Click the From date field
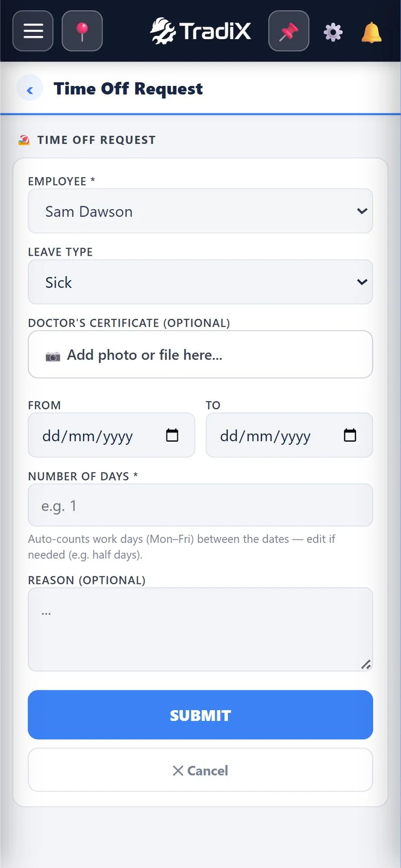This screenshot has width=401, height=868. point(112,435)
